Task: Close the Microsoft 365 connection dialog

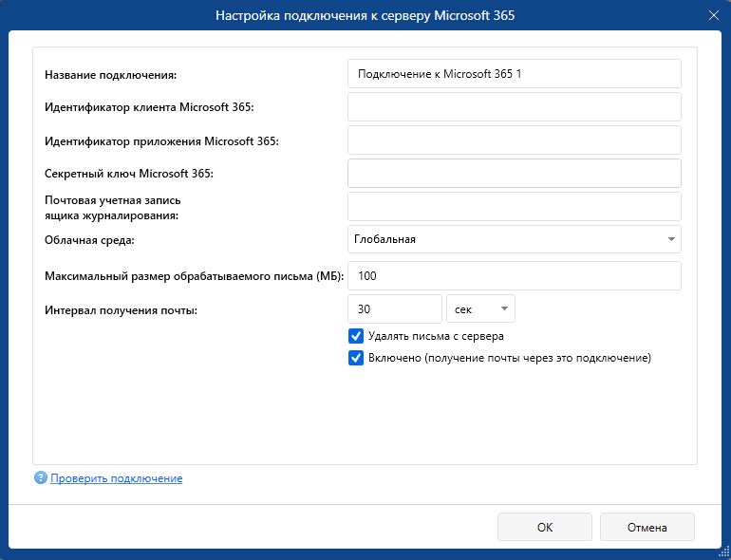Action: tap(713, 15)
